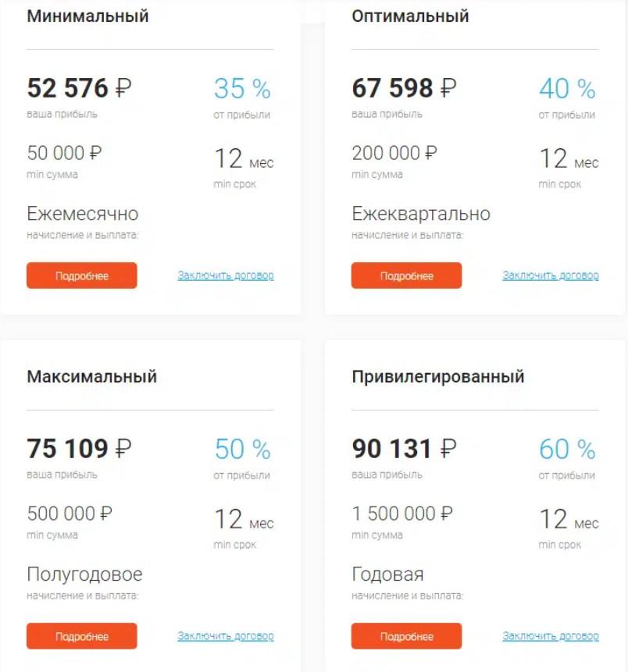This screenshot has height=672, width=628.
Task: Click the 60 % rate on Привилегированный
Action: pyautogui.click(x=566, y=449)
